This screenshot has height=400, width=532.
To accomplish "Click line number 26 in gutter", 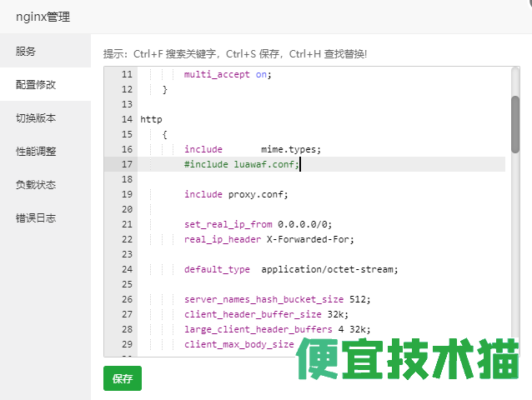I will (127, 299).
